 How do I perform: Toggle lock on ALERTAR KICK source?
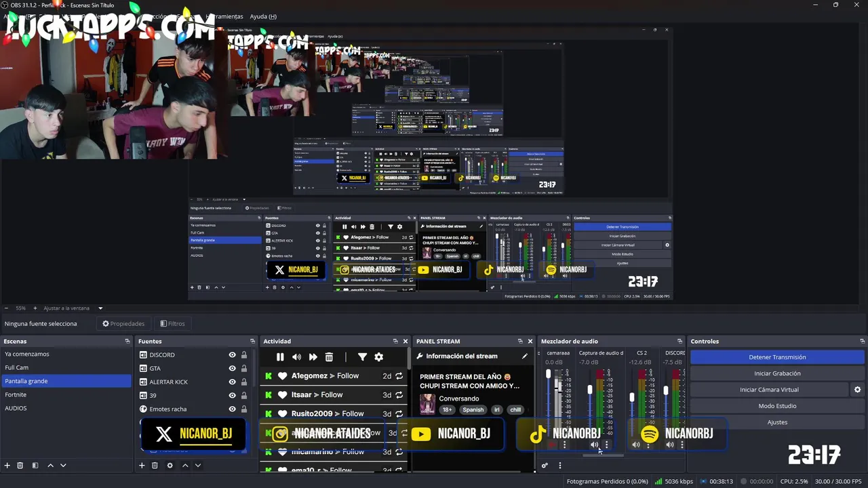click(244, 382)
